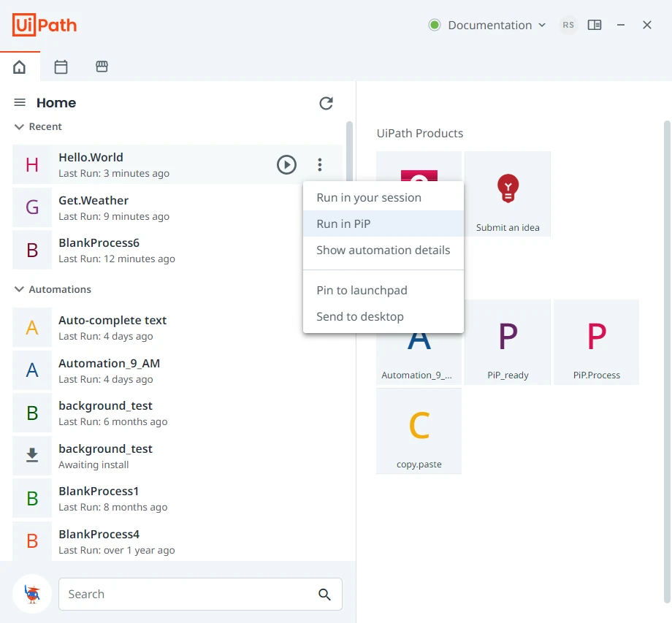The image size is (672, 623).
Task: Select Pin to launchpad
Action: (383, 290)
